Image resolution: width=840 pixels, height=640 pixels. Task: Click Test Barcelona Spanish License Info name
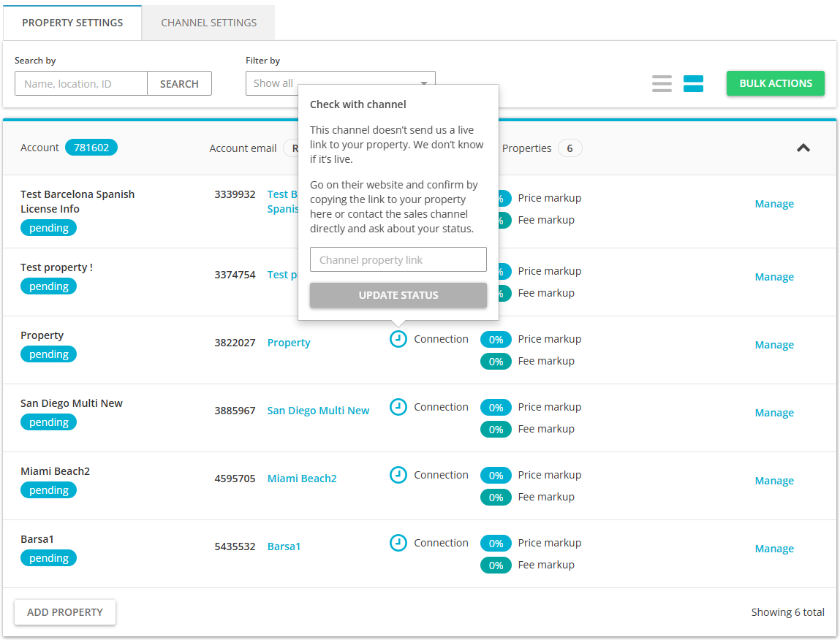(x=77, y=202)
